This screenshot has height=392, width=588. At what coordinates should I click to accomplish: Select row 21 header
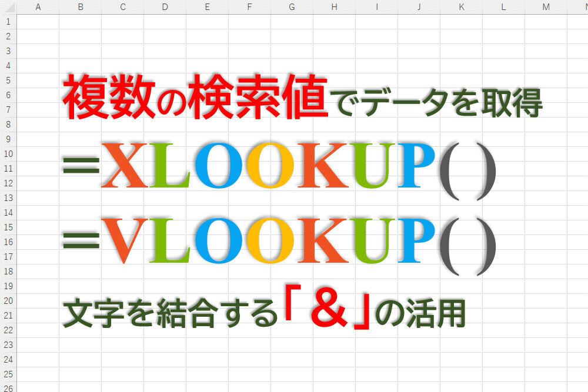(x=8, y=316)
